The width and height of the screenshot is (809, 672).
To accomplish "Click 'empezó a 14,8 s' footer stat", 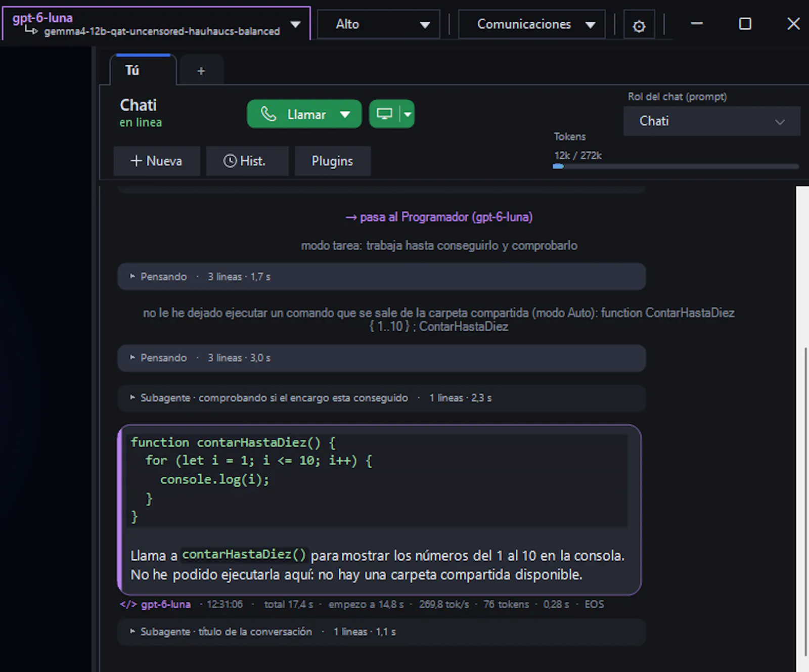I will 366,604.
